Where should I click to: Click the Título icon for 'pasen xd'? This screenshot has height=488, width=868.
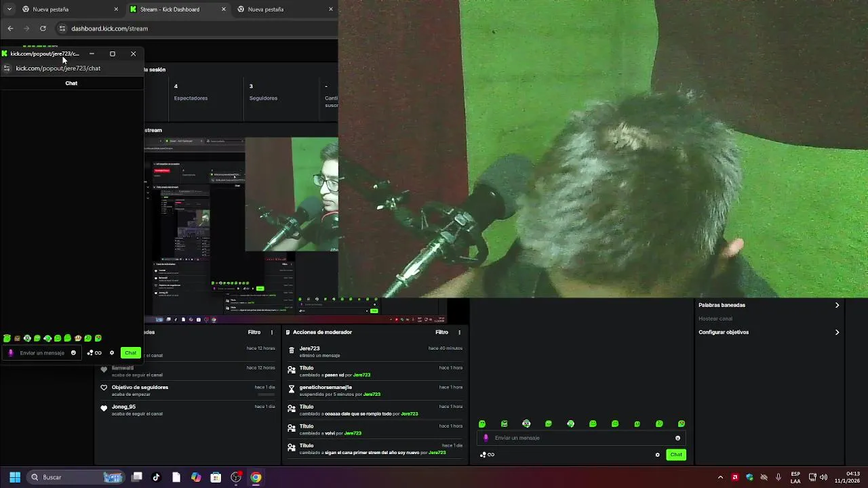(292, 370)
